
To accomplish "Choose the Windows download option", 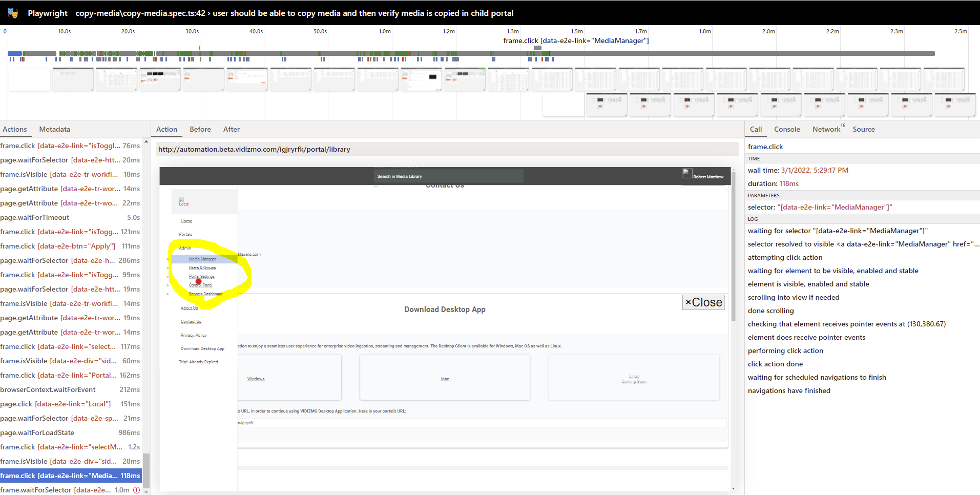I will pos(256,379).
